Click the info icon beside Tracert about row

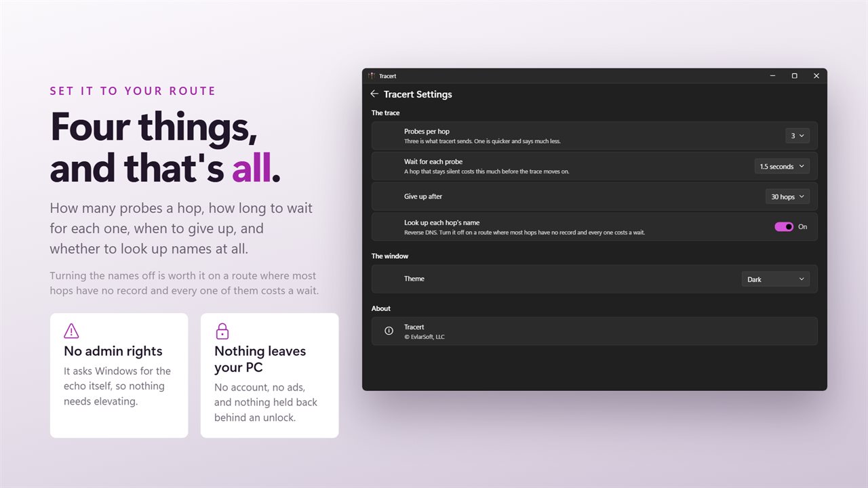point(389,331)
